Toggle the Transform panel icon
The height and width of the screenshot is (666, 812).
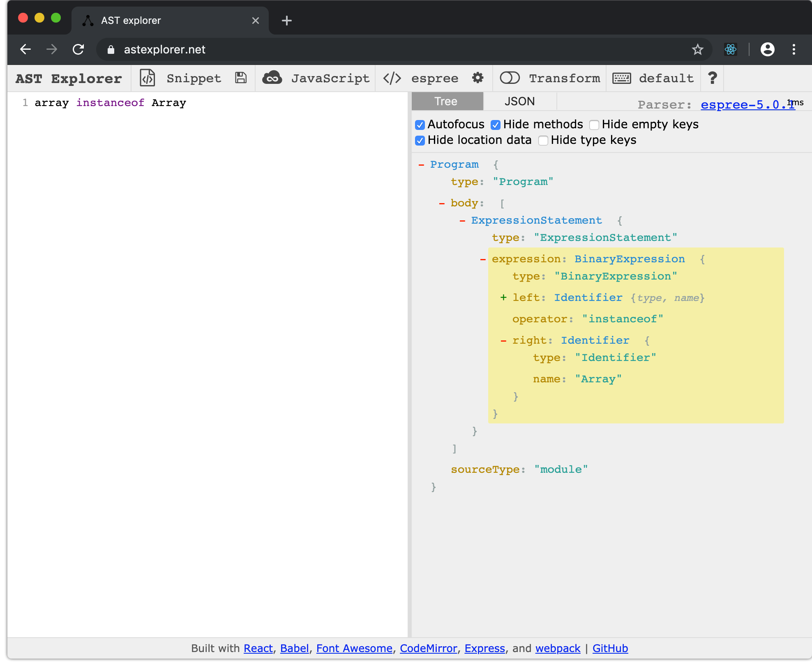pos(510,78)
